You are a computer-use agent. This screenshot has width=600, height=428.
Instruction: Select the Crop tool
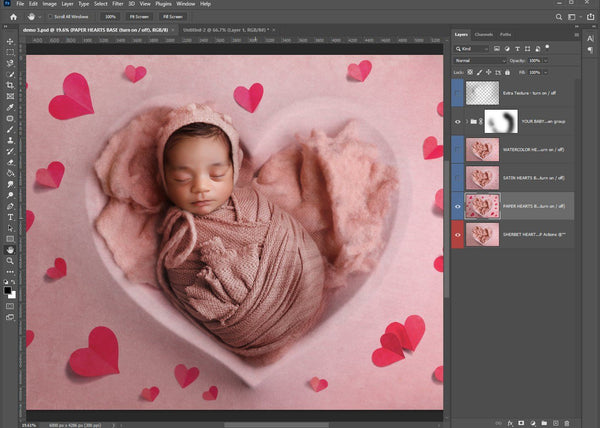click(x=10, y=85)
